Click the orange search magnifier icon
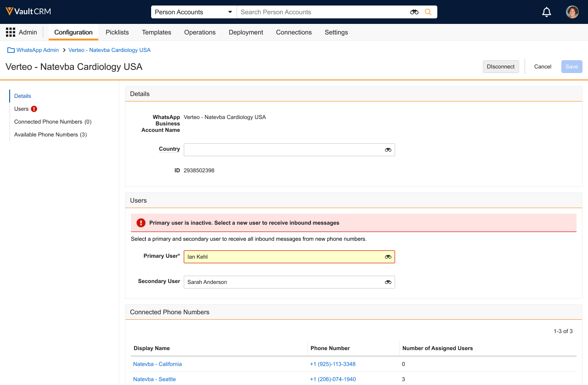This screenshot has width=588, height=385. coord(428,12)
